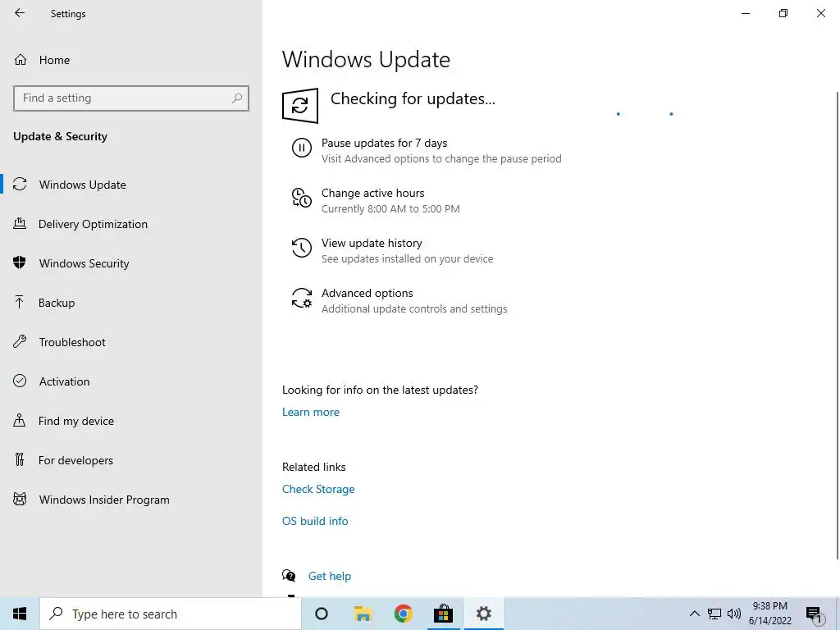This screenshot has height=630, width=840.
Task: Click the Learn more link
Action: coord(311,412)
